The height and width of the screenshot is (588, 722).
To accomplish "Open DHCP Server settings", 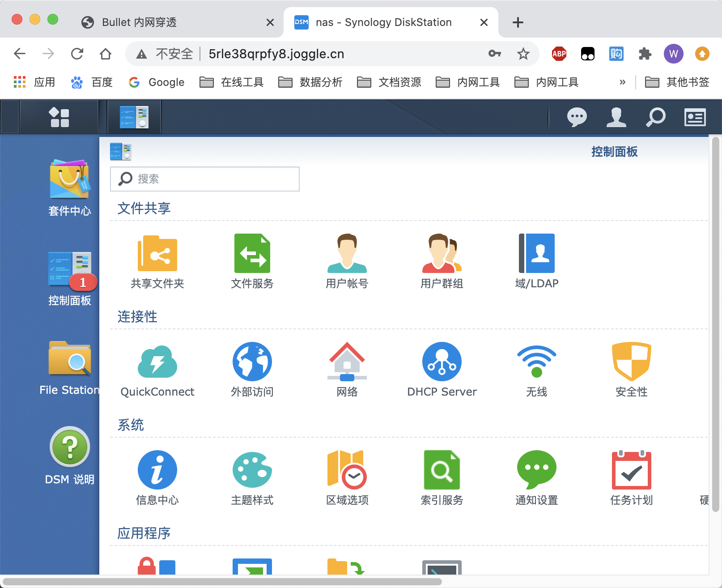I will click(x=442, y=370).
